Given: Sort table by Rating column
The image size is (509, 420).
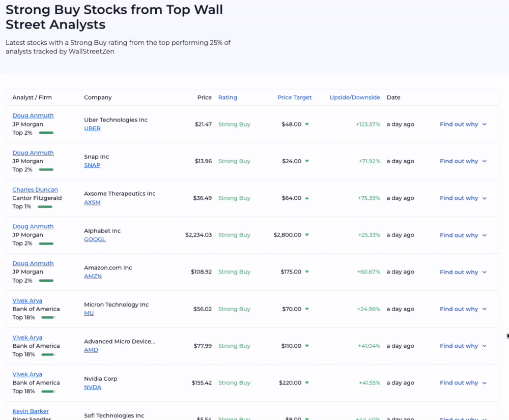Looking at the screenshot, I should pyautogui.click(x=228, y=97).
